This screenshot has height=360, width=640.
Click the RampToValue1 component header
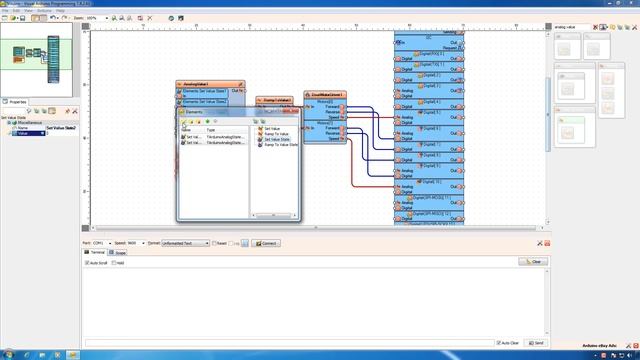pos(274,100)
